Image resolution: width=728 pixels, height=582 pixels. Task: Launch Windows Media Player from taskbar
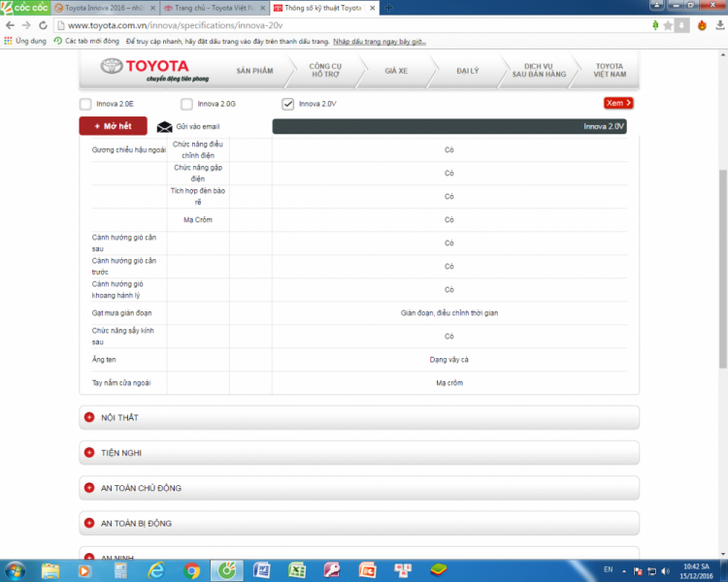coord(84,570)
